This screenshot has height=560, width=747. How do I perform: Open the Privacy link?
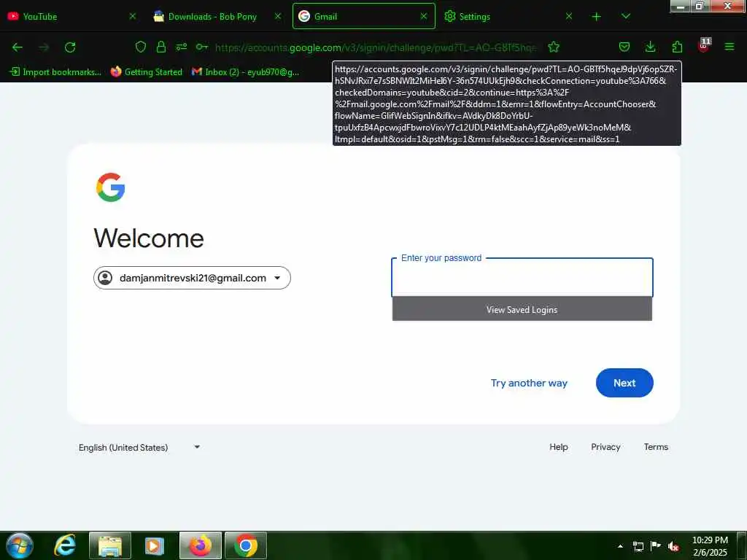click(x=605, y=447)
